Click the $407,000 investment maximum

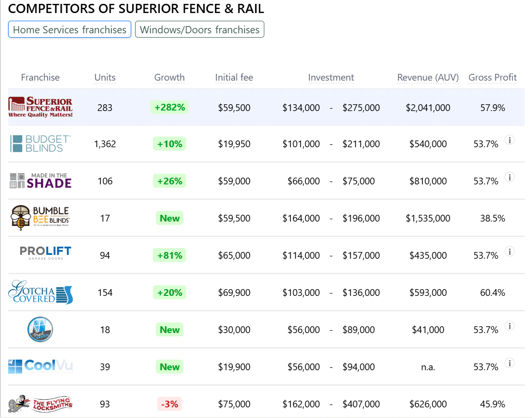tap(361, 404)
